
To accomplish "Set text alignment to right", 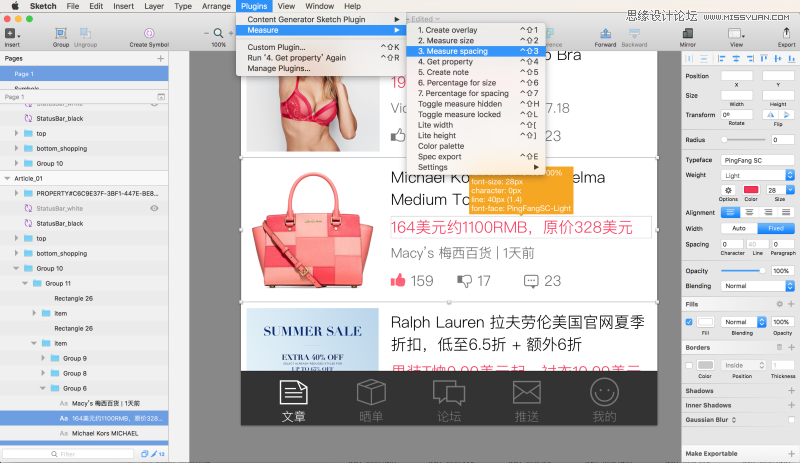I will coord(767,212).
